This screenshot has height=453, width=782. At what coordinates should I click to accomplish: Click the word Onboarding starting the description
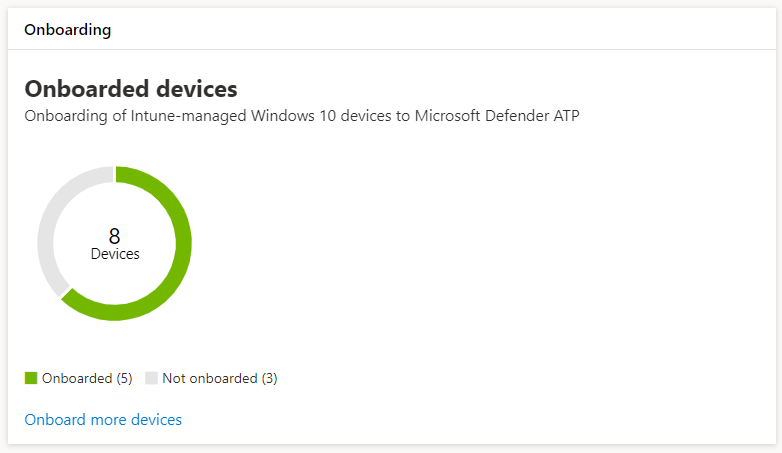click(x=64, y=116)
